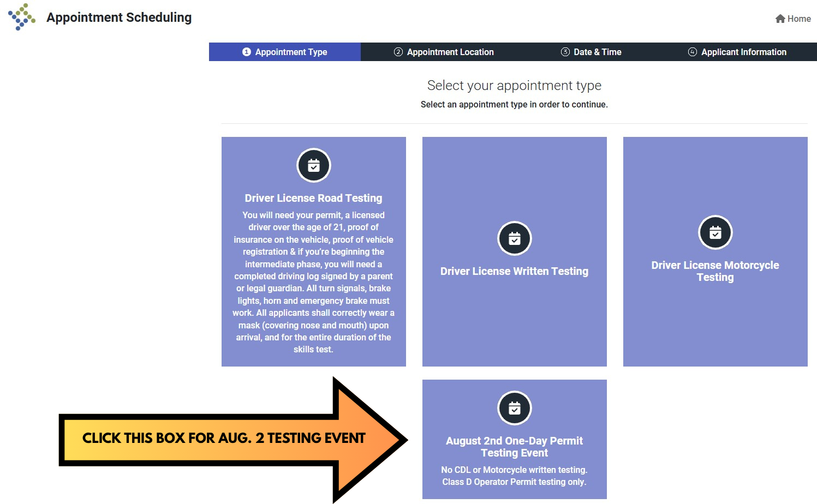Click the house icon next to Home
Viewport: 817px width, 504px height.
pos(780,19)
